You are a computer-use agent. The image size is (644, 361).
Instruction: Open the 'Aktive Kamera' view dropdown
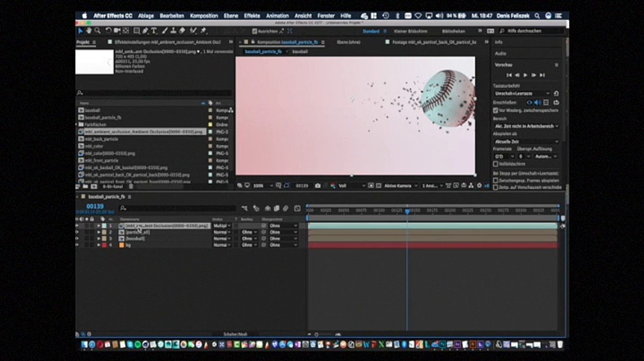pos(400,186)
